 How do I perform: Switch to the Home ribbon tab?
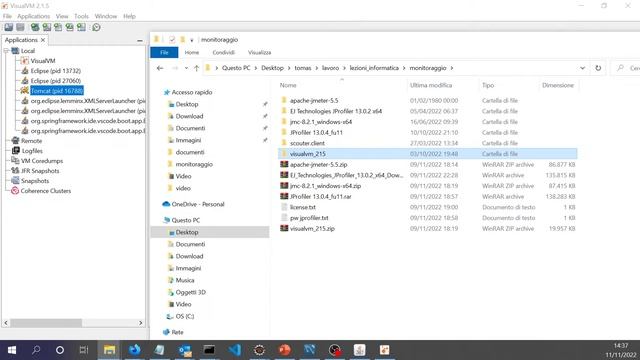[x=191, y=53]
